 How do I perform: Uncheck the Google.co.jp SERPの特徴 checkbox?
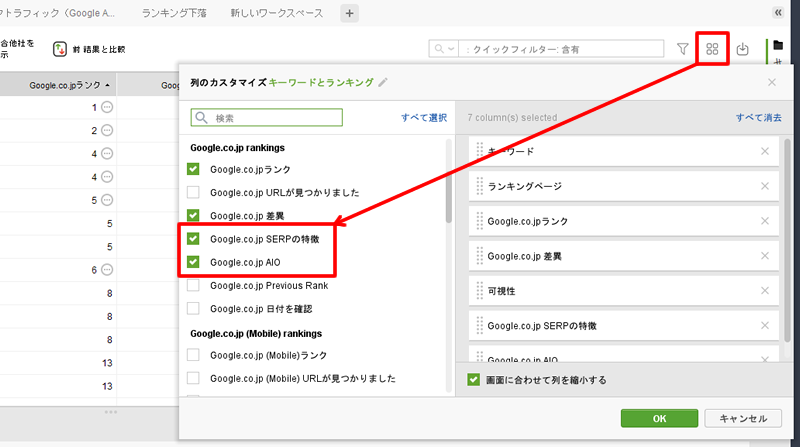click(194, 239)
